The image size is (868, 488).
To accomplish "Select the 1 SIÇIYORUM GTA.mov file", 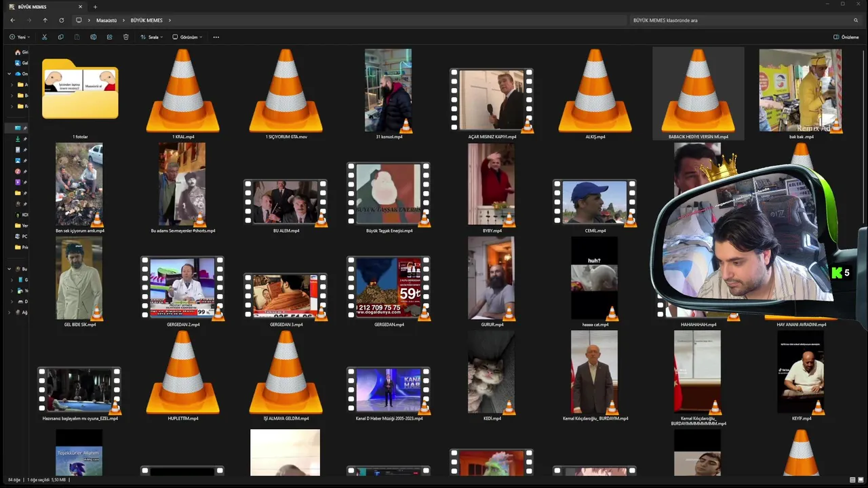I will click(286, 94).
